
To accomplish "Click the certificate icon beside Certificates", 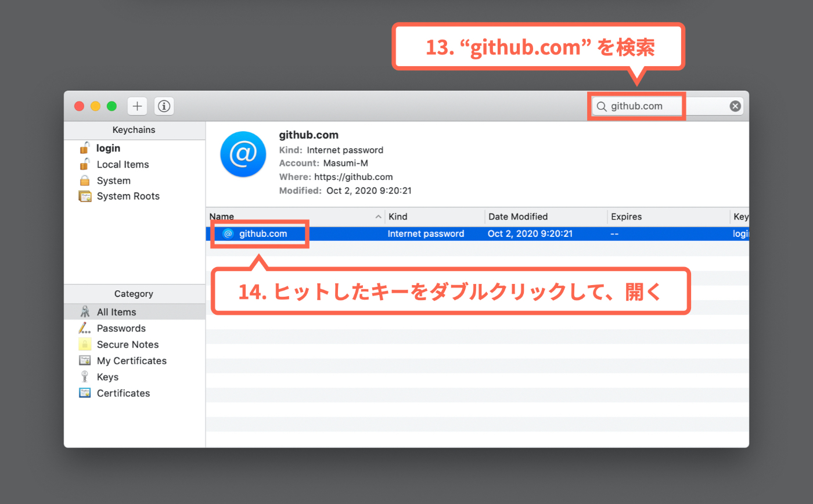I will pos(85,393).
